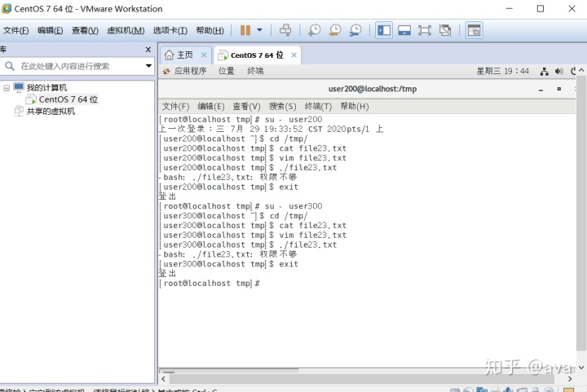Open VMware 帮助(H) menu

coord(210,30)
